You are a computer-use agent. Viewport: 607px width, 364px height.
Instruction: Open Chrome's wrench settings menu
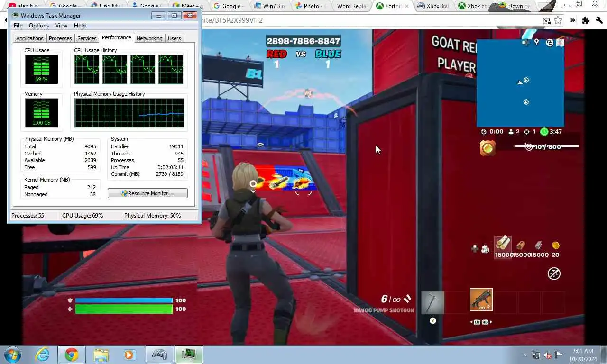[598, 20]
